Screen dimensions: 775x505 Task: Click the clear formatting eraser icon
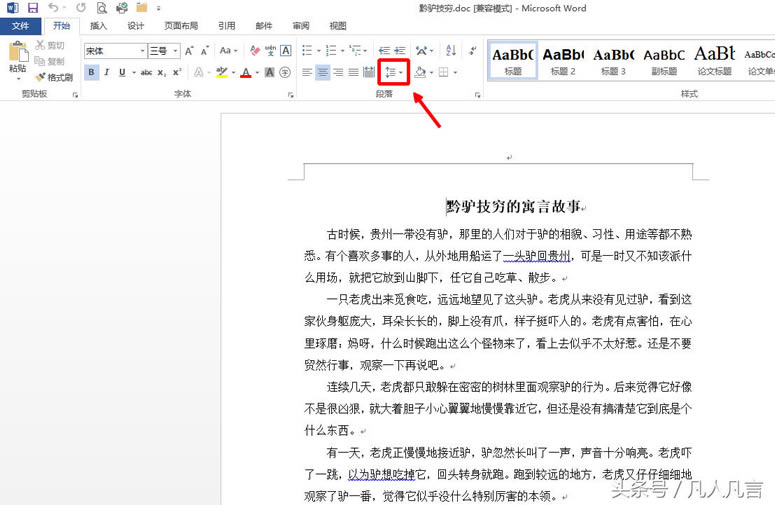coord(255,50)
